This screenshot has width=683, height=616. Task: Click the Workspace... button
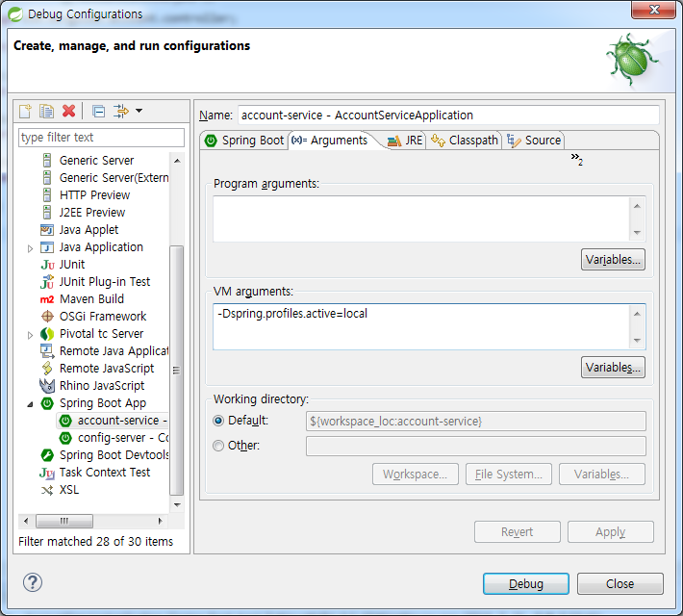coord(416,474)
